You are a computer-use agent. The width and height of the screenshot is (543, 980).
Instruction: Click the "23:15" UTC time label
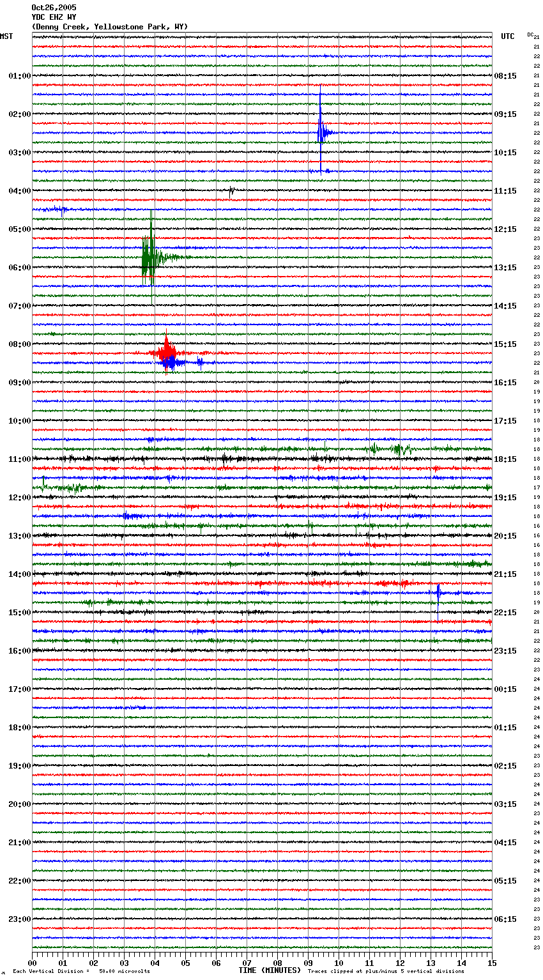(505, 651)
